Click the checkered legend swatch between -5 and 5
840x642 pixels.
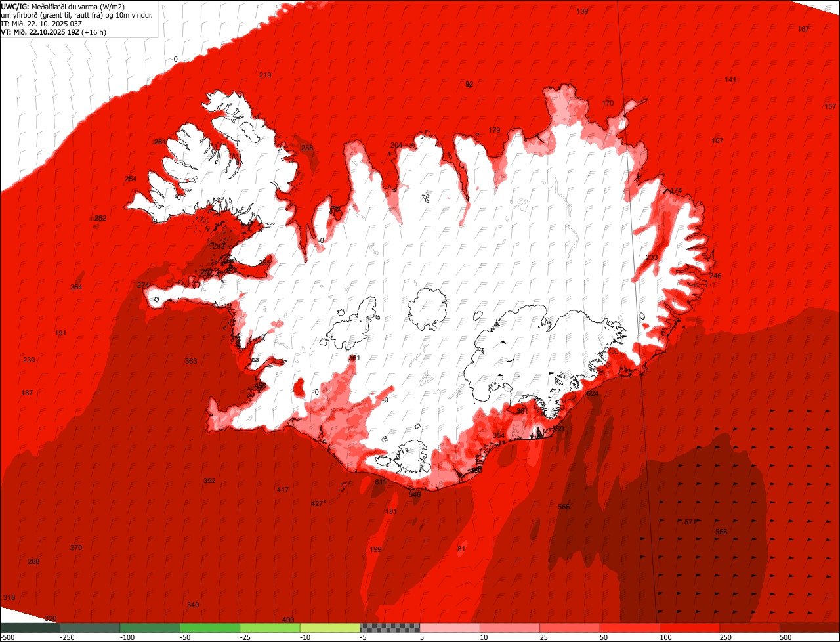(390, 628)
